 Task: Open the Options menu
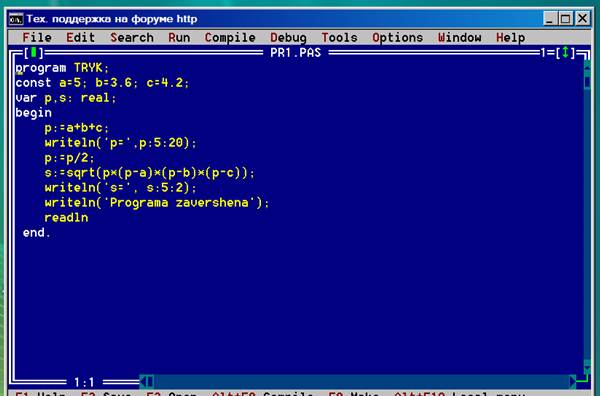[397, 37]
